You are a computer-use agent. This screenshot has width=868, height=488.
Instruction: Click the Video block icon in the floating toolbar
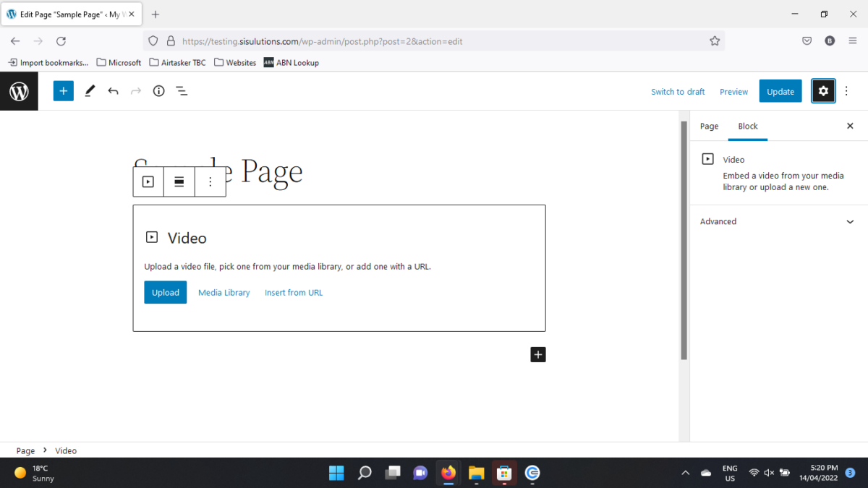[148, 181]
